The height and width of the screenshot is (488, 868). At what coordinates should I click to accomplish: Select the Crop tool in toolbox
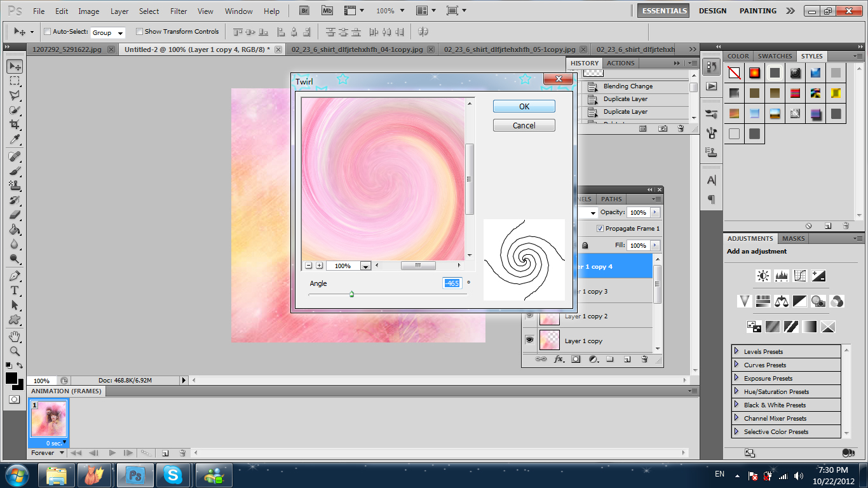pyautogui.click(x=15, y=125)
